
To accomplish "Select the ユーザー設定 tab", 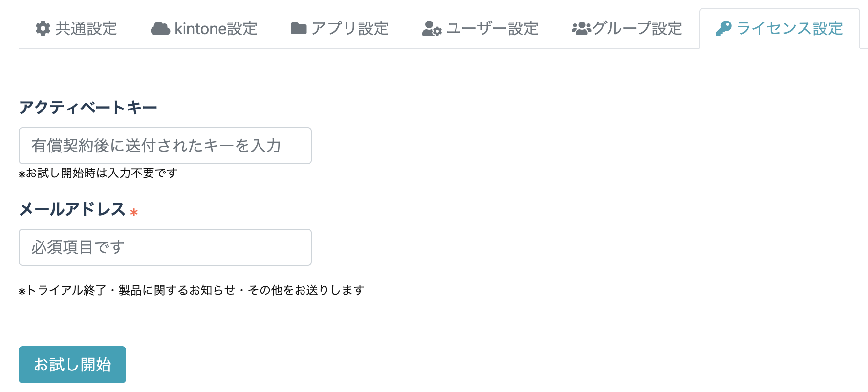I will (x=480, y=28).
